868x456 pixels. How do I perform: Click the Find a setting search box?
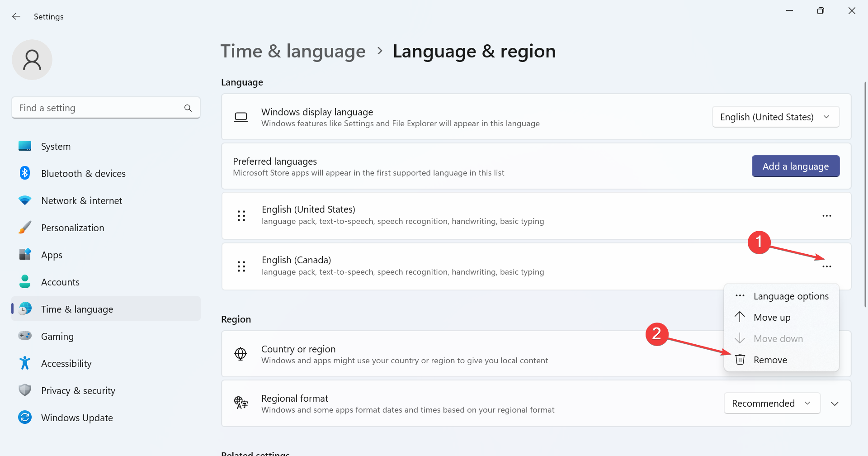[x=106, y=108]
